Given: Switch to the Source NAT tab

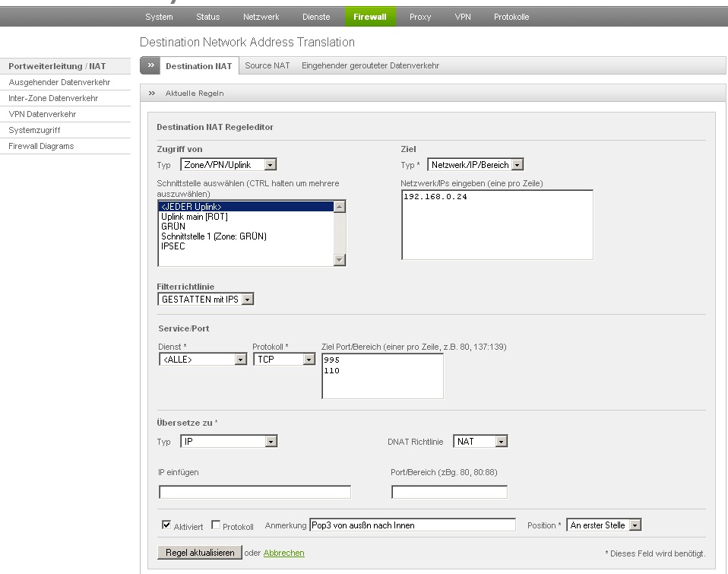Looking at the screenshot, I should [x=267, y=66].
